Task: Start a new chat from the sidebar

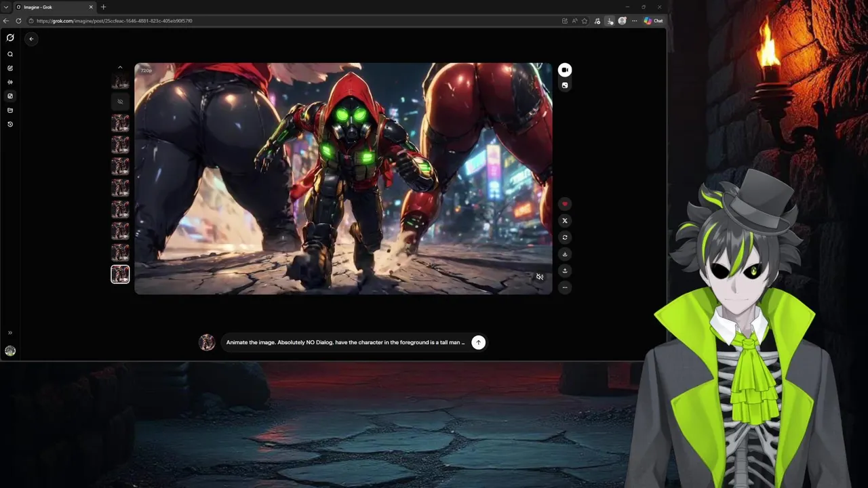Action: tap(10, 68)
